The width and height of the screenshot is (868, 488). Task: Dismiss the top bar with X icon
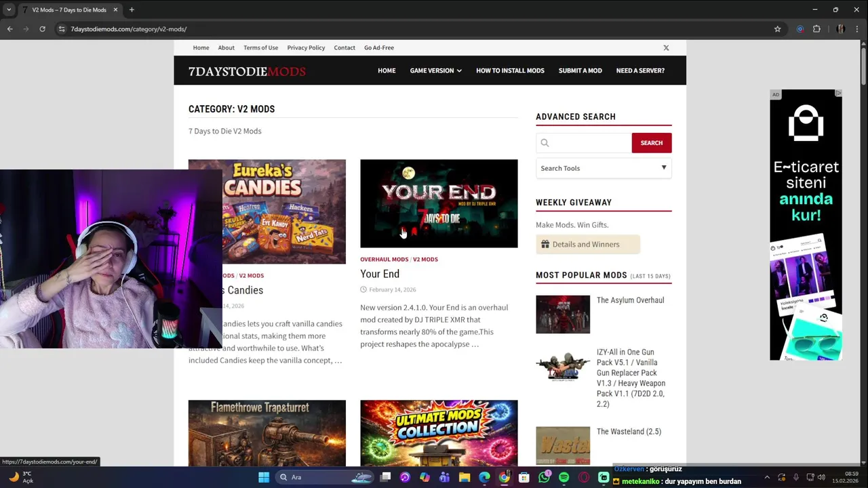(x=666, y=47)
